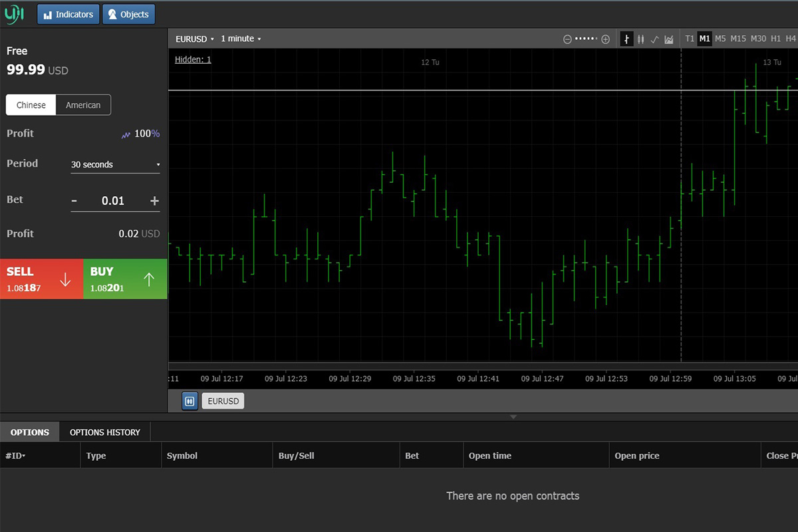Select the EURUSD chart tab
Image resolution: width=798 pixels, height=532 pixels.
223,401
